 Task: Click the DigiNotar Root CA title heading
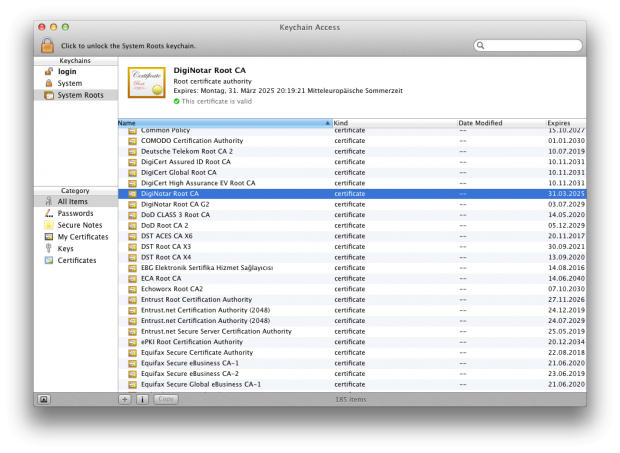pos(210,70)
